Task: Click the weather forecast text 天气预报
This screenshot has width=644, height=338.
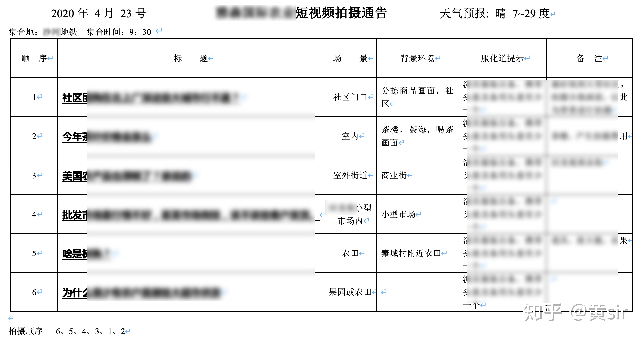Action: click(495, 13)
